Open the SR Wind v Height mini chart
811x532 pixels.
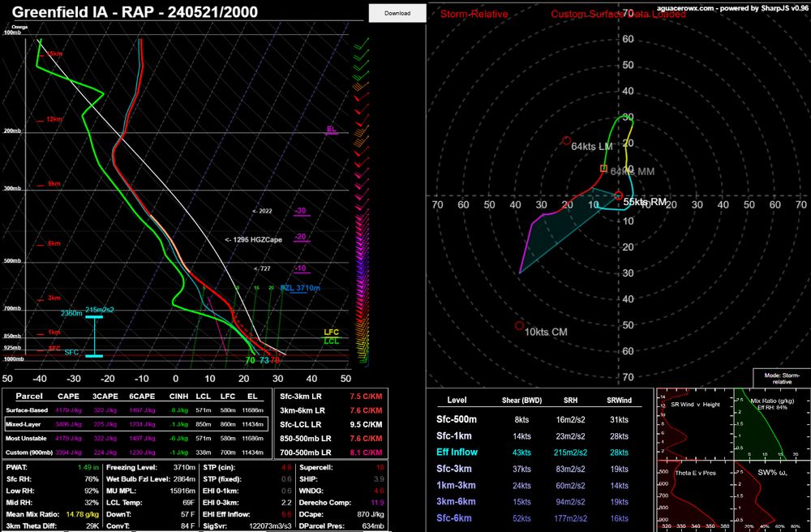tap(694, 424)
